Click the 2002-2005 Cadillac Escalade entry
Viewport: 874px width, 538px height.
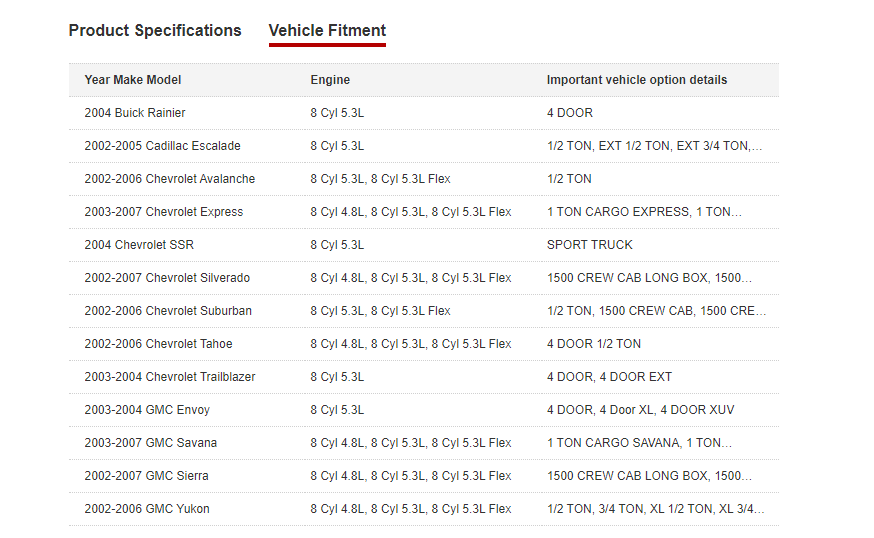coord(162,146)
